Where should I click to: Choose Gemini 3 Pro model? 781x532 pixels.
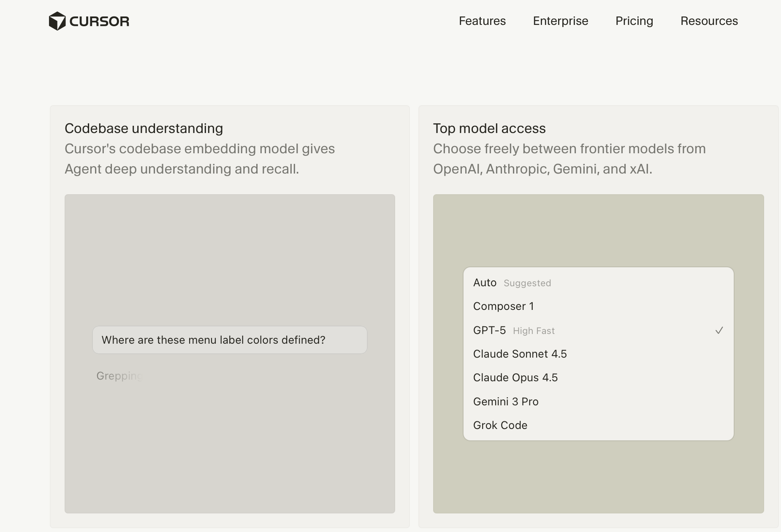coord(598,402)
